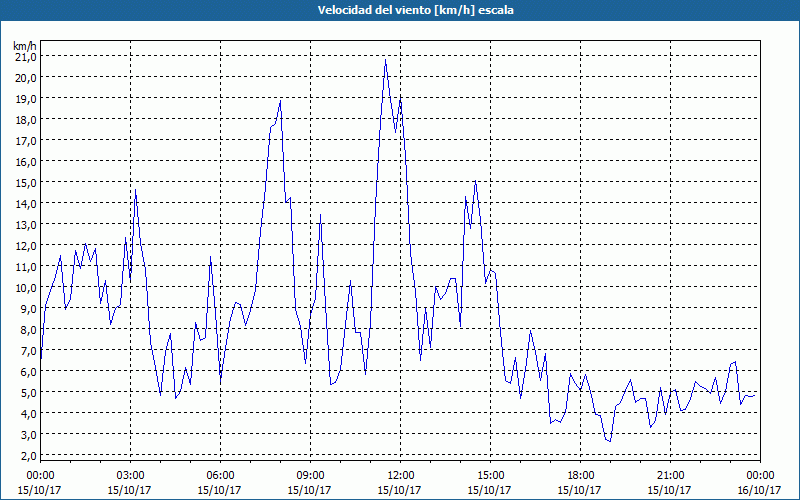800x500 pixels.
Task: Click the 6,0 y-axis label
Action: click(28, 371)
